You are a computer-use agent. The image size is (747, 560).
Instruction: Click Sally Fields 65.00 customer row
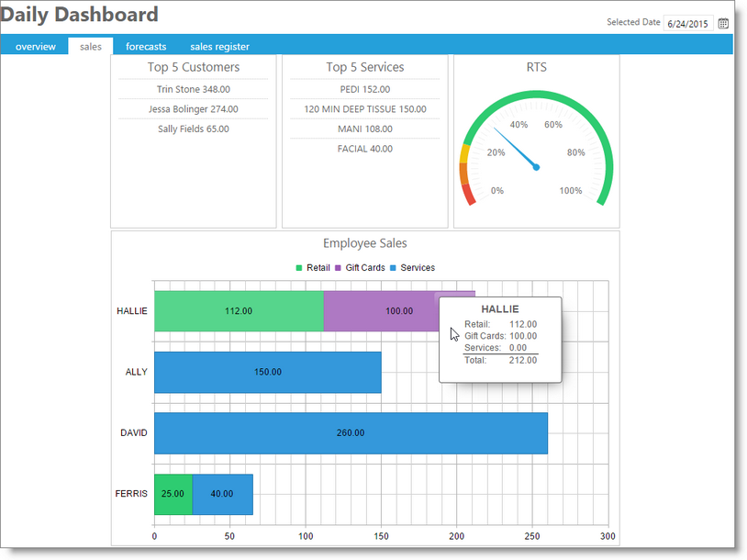coord(194,129)
